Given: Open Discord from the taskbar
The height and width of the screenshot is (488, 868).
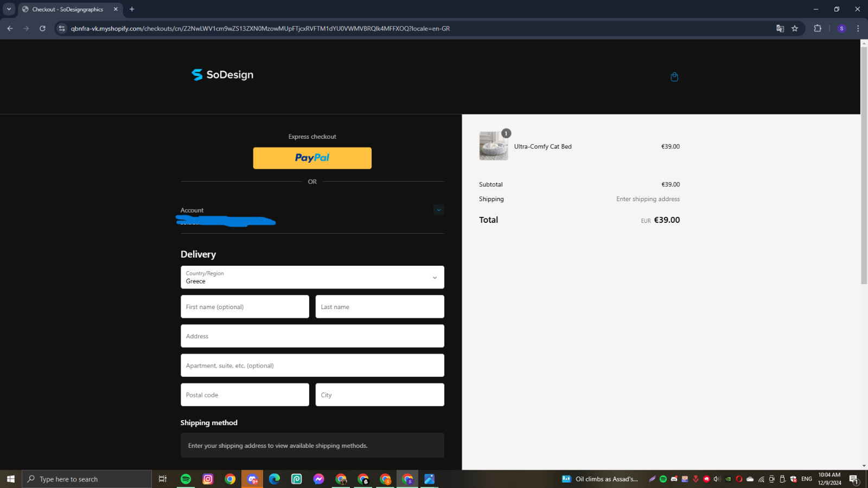Looking at the screenshot, I should (252, 479).
